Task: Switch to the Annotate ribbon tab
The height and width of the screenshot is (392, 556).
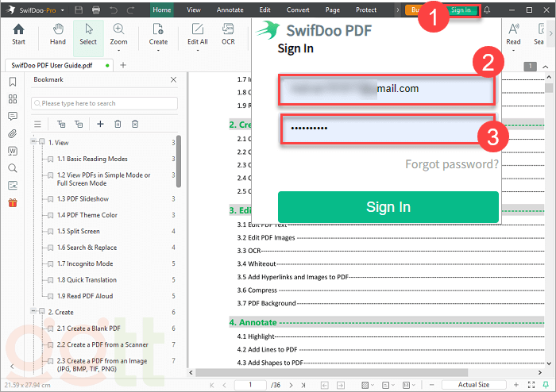Action: point(230,10)
